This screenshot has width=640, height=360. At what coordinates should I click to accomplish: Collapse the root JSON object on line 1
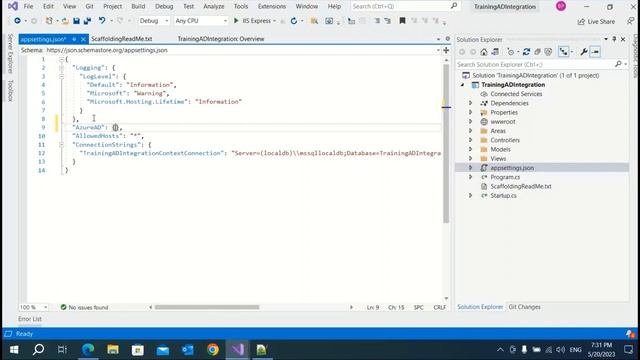click(62, 60)
